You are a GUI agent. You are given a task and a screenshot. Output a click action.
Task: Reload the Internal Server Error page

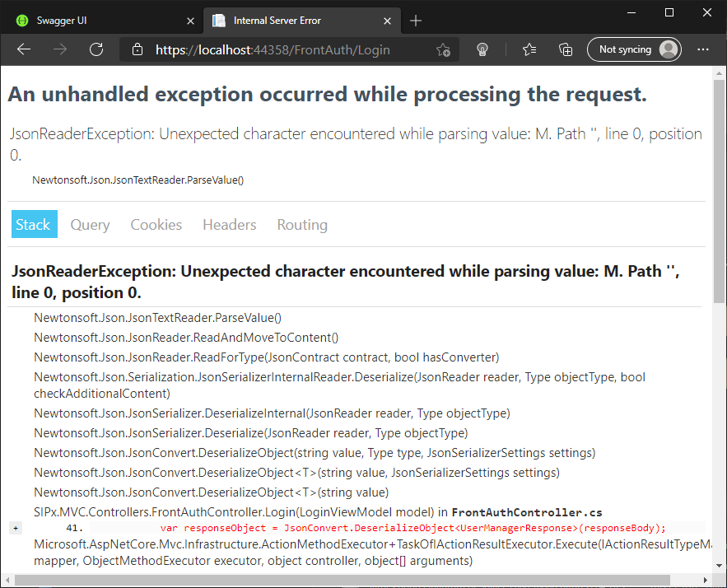(96, 49)
